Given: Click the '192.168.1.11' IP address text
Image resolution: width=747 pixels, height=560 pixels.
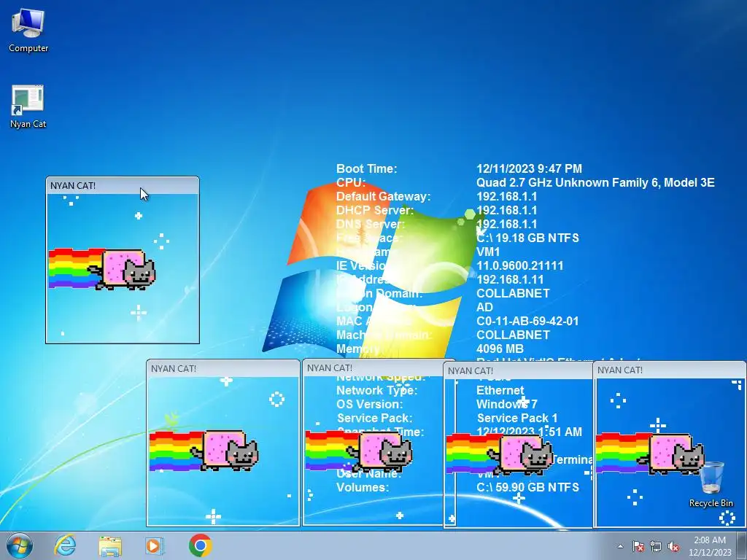Looking at the screenshot, I should click(x=510, y=279).
